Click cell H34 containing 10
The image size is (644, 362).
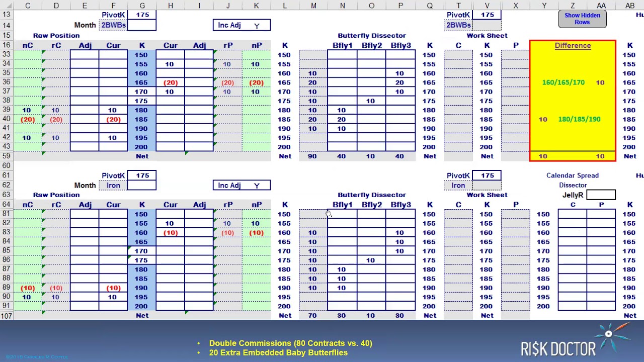[170, 64]
